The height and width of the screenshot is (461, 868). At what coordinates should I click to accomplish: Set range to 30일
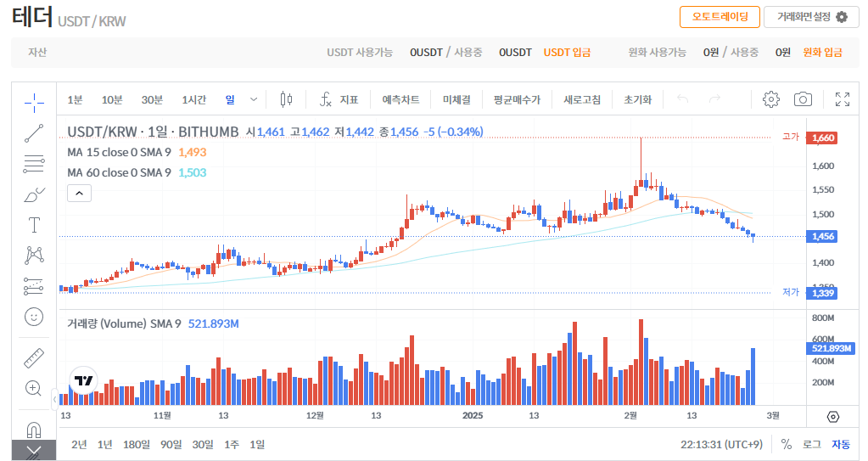pos(203,444)
